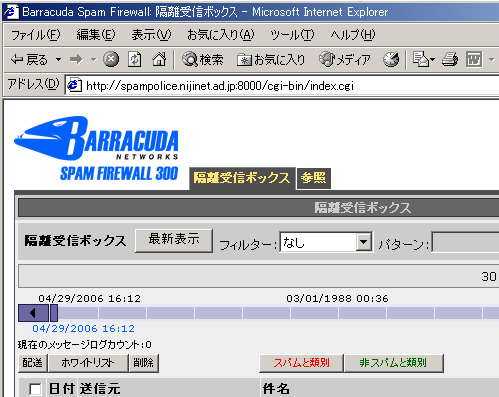Go to Home page icon
This screenshot has height=397, width=499.
(x=159, y=60)
